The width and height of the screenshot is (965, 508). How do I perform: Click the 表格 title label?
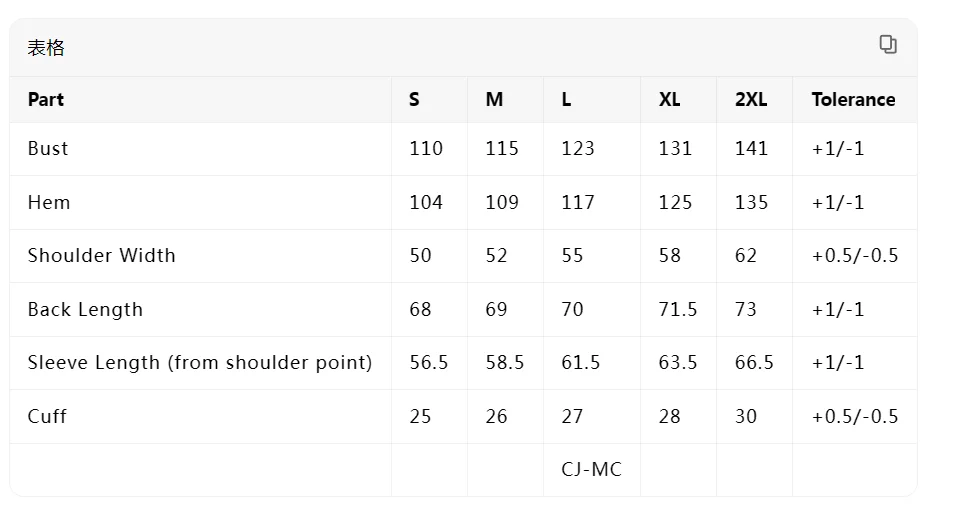click(x=46, y=48)
